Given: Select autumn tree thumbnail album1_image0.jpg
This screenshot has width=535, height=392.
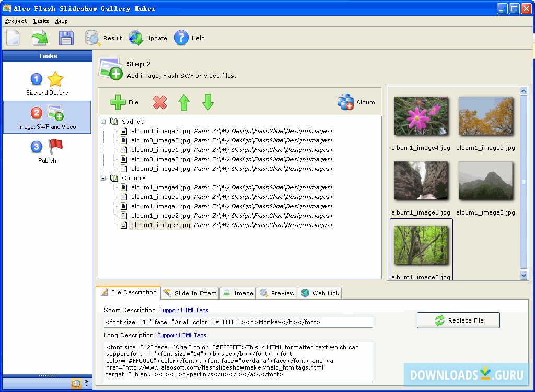Looking at the screenshot, I should (x=486, y=116).
